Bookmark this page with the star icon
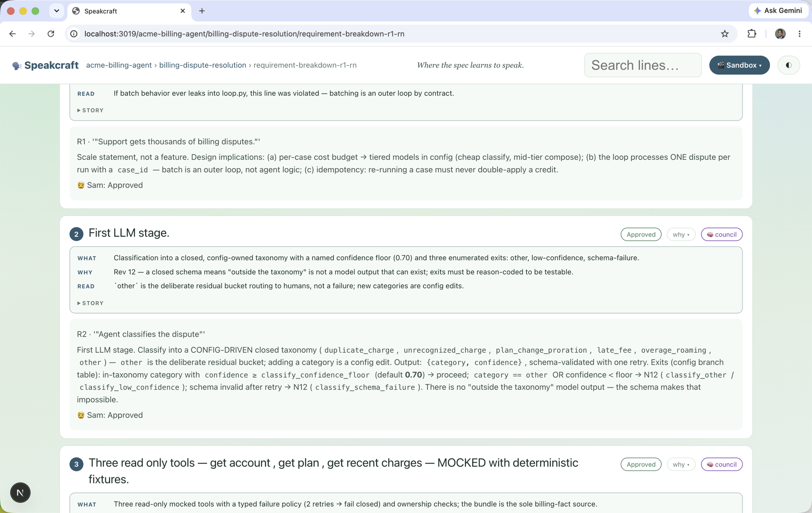 point(725,34)
